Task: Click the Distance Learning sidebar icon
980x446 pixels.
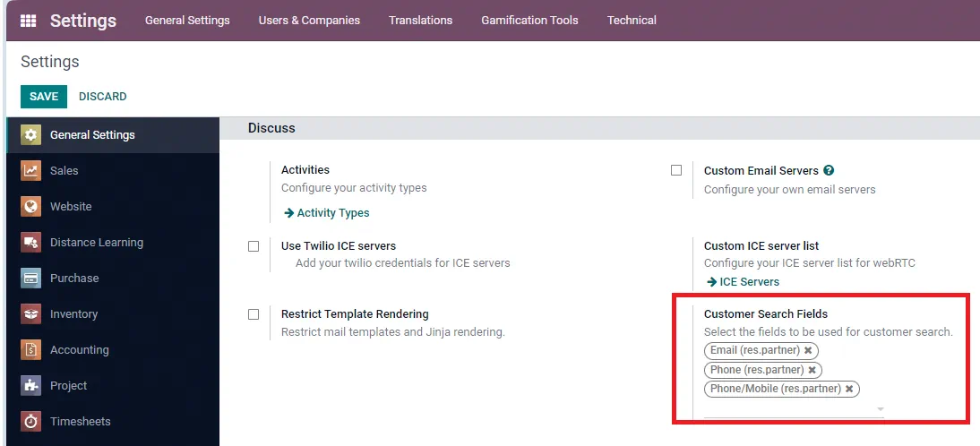Action: coord(30,243)
